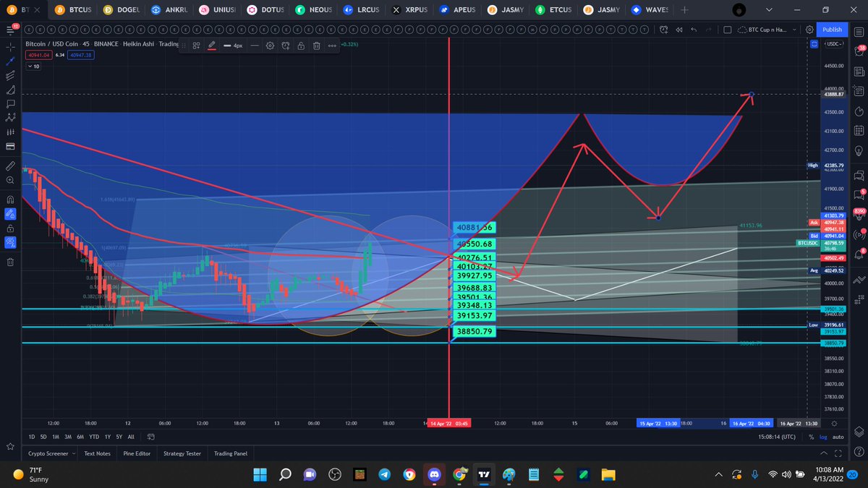The height and width of the screenshot is (488, 868).
Task: Select the trend line drawing tool
Action: pyautogui.click(x=10, y=61)
